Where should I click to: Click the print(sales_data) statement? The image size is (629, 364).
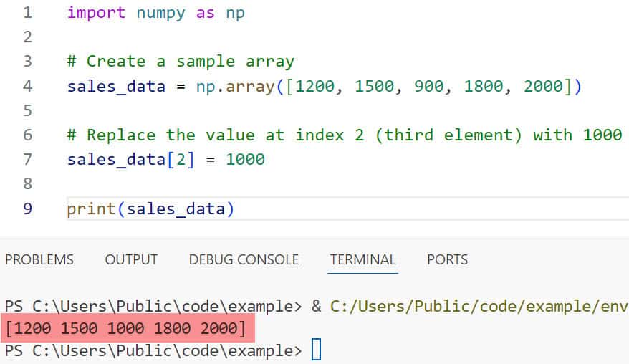[x=150, y=209]
